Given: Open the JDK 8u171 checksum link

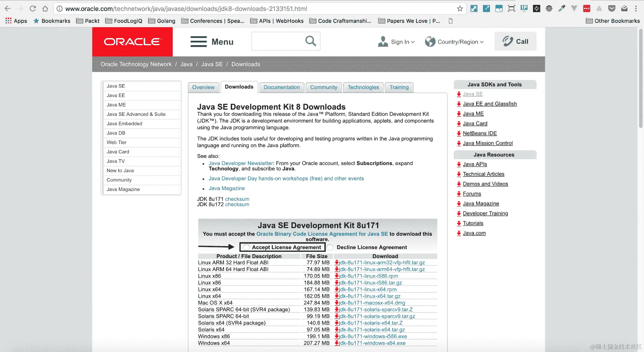Looking at the screenshot, I should tap(237, 199).
